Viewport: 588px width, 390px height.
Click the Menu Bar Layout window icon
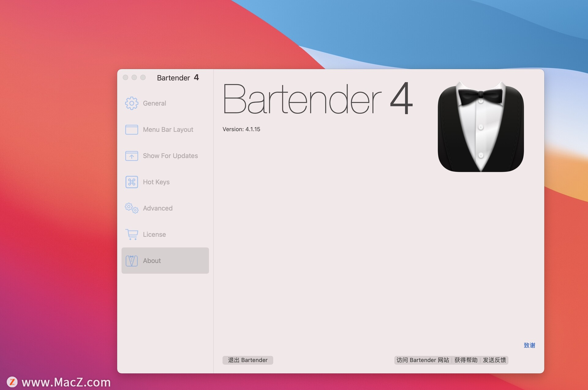pyautogui.click(x=131, y=130)
